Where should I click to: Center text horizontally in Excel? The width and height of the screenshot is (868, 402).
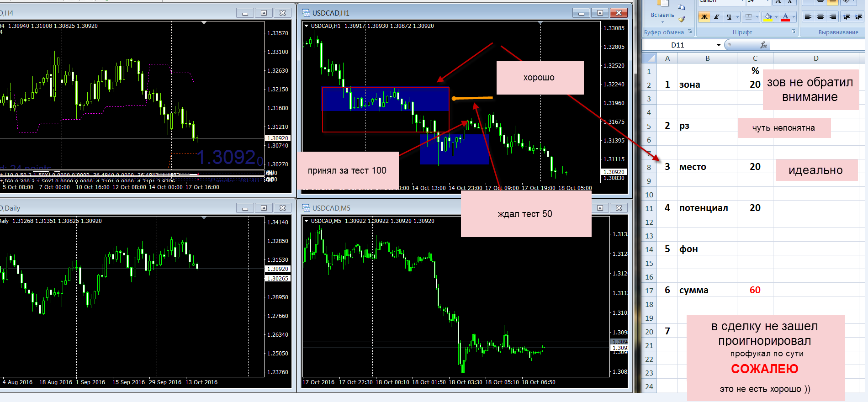coord(820,16)
